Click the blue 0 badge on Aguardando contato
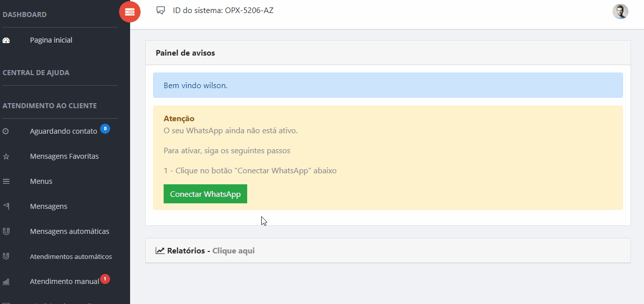Screen dimensions: 644x304 [x=105, y=129]
